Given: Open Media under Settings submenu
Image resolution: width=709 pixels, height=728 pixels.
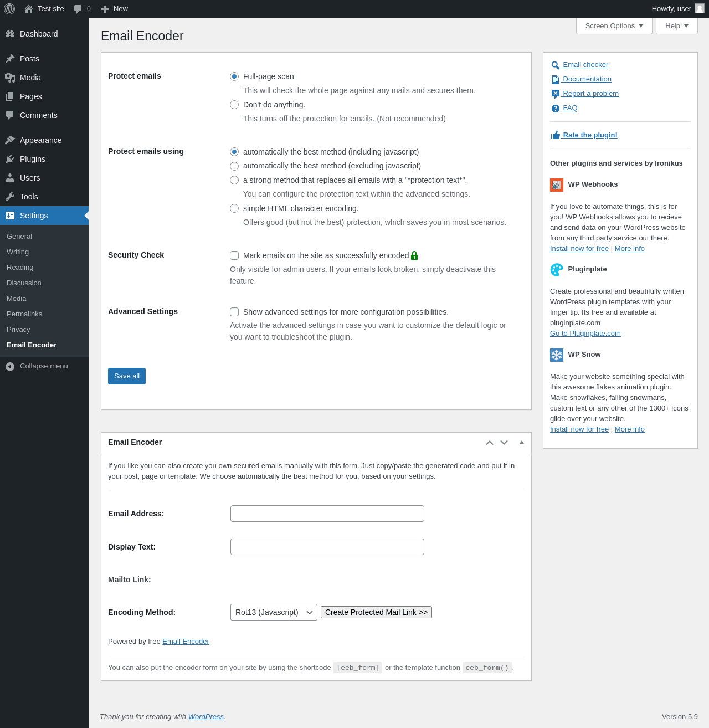Looking at the screenshot, I should point(17,299).
